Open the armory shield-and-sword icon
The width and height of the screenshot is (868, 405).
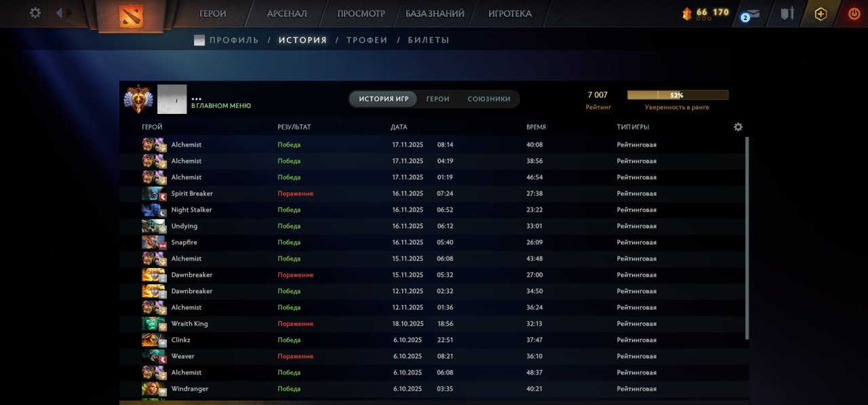coord(787,12)
